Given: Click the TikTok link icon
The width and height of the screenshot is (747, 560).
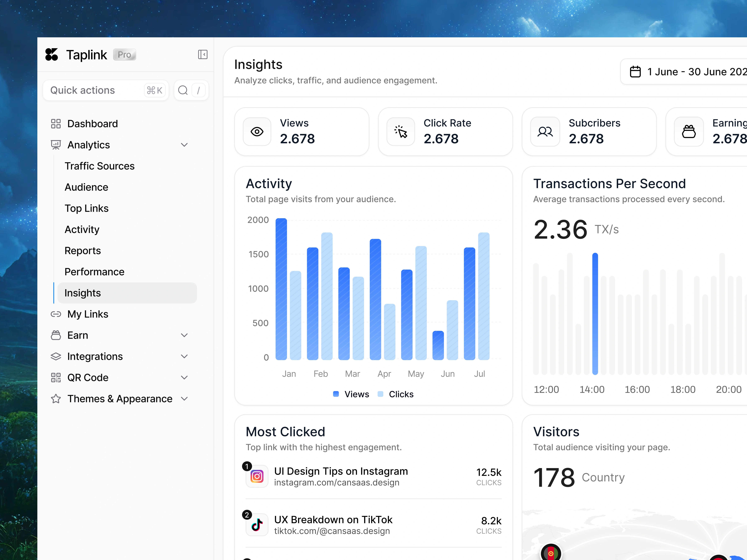Looking at the screenshot, I should (257, 525).
